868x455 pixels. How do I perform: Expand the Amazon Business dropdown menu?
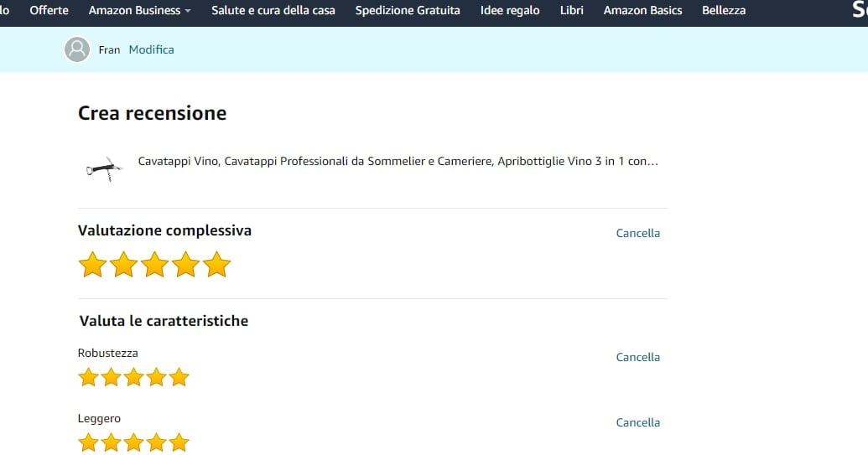[139, 11]
